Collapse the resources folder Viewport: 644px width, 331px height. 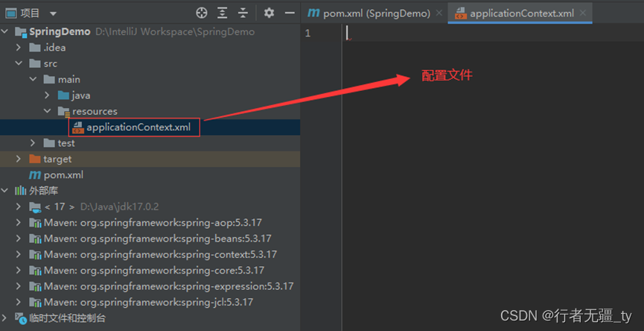point(47,111)
